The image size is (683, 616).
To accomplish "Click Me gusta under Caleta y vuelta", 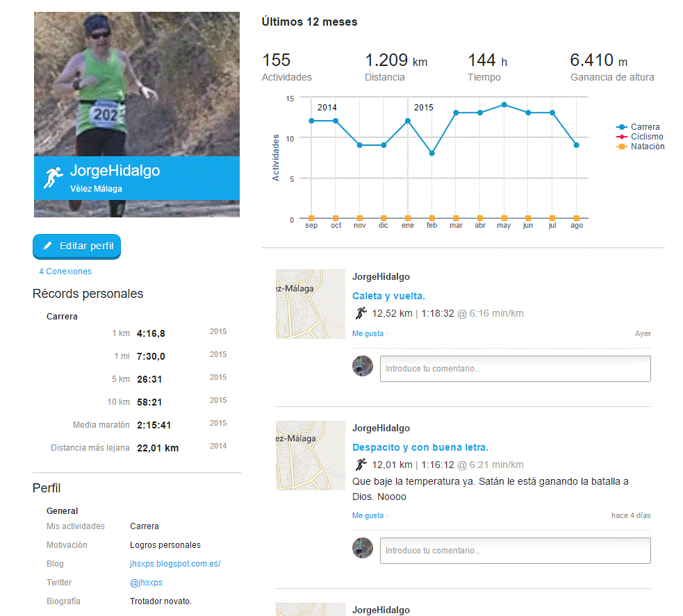I will 368,333.
